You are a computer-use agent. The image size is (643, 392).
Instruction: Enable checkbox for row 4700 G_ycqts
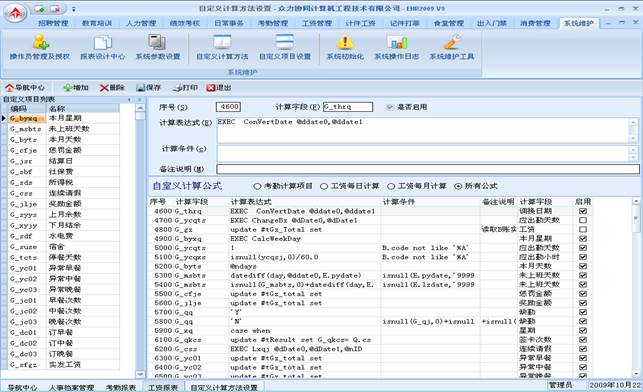[583, 220]
